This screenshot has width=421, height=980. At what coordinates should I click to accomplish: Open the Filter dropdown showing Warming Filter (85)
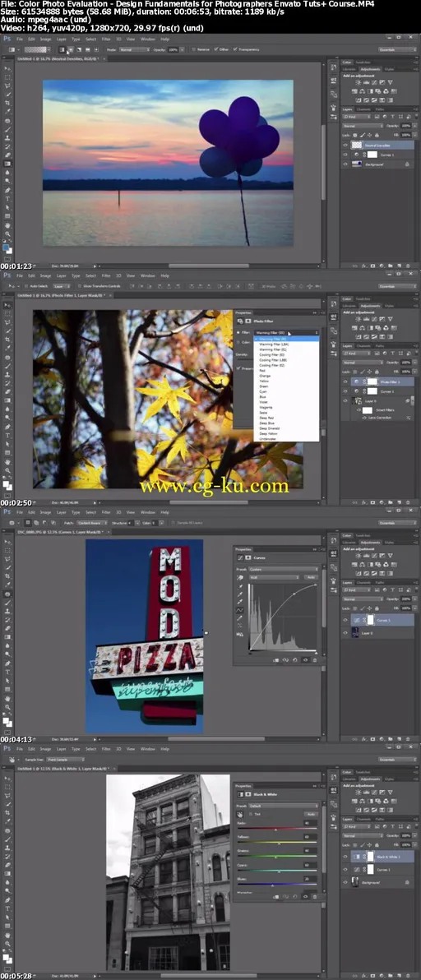(286, 332)
